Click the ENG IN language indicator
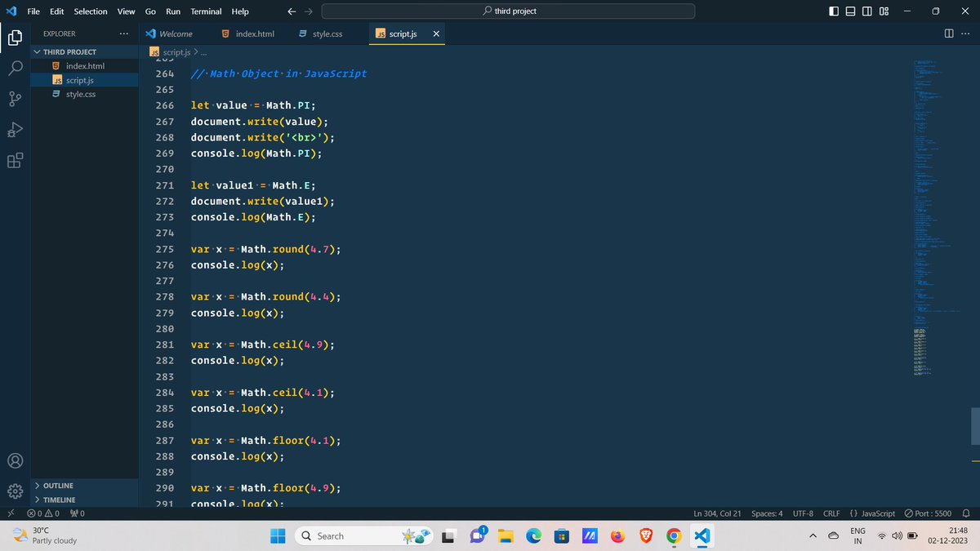The image size is (980, 551). point(857,535)
